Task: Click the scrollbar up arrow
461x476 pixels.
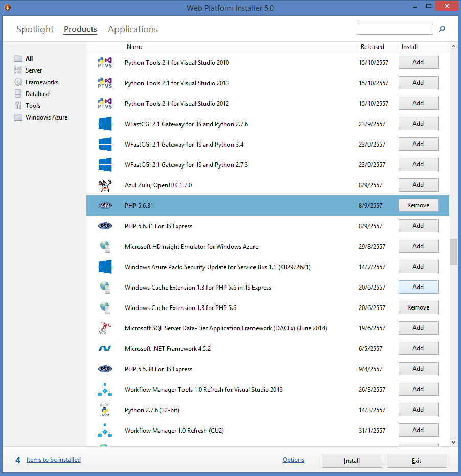Action: tap(453, 47)
